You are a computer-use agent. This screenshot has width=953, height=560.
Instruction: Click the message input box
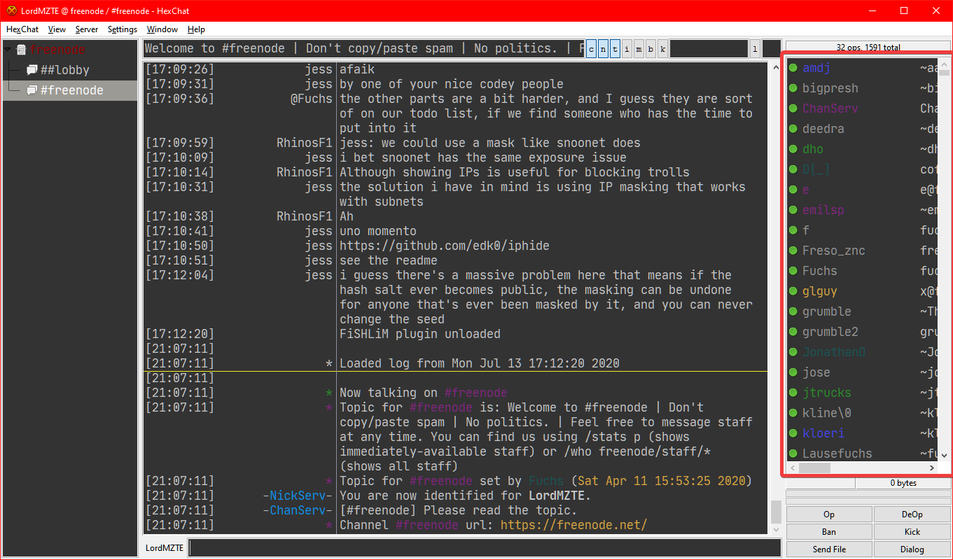[x=485, y=548]
